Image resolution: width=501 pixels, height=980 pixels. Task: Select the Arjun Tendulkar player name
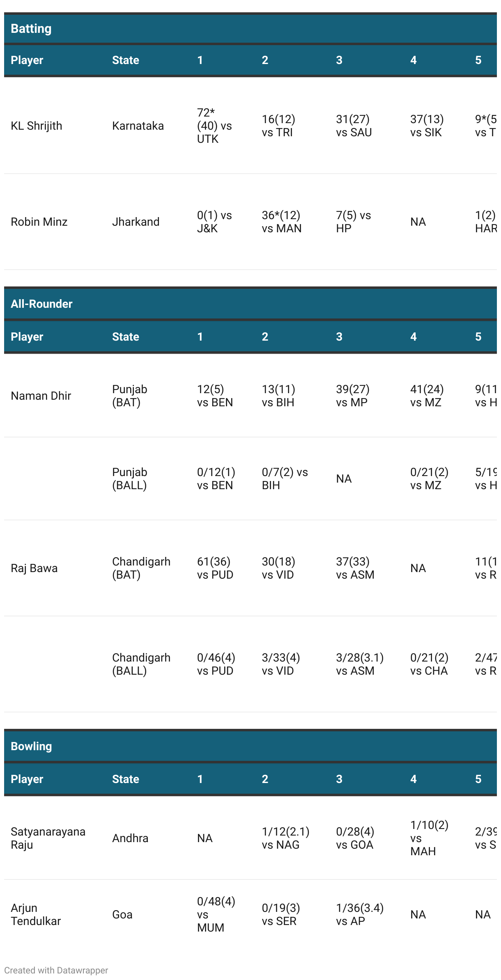pos(36,914)
